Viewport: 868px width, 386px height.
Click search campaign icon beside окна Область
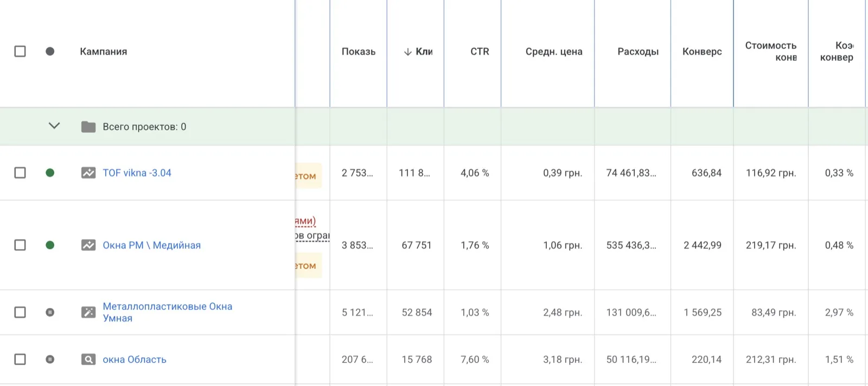click(88, 359)
